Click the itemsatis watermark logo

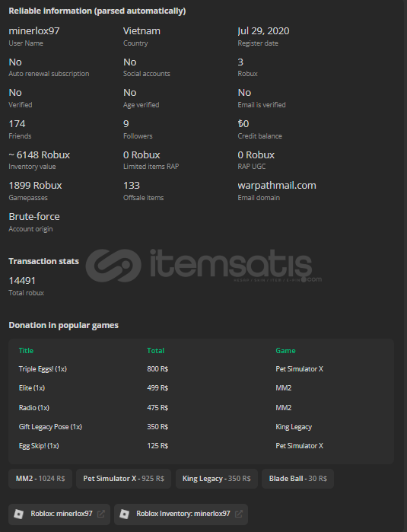coord(204,266)
